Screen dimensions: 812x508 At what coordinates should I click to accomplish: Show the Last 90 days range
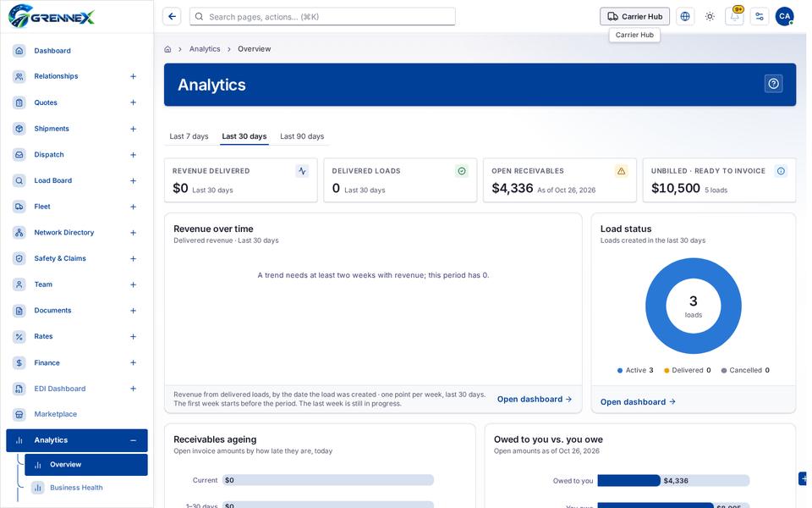point(302,136)
